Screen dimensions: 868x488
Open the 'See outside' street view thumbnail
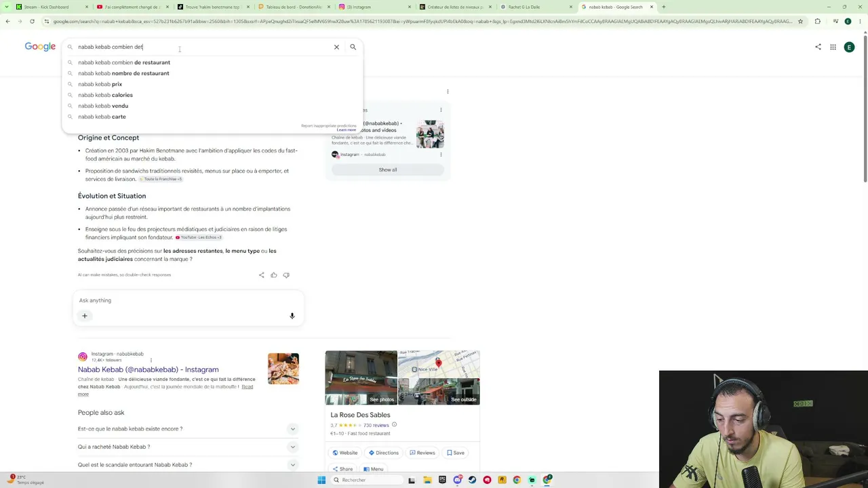[x=439, y=393]
